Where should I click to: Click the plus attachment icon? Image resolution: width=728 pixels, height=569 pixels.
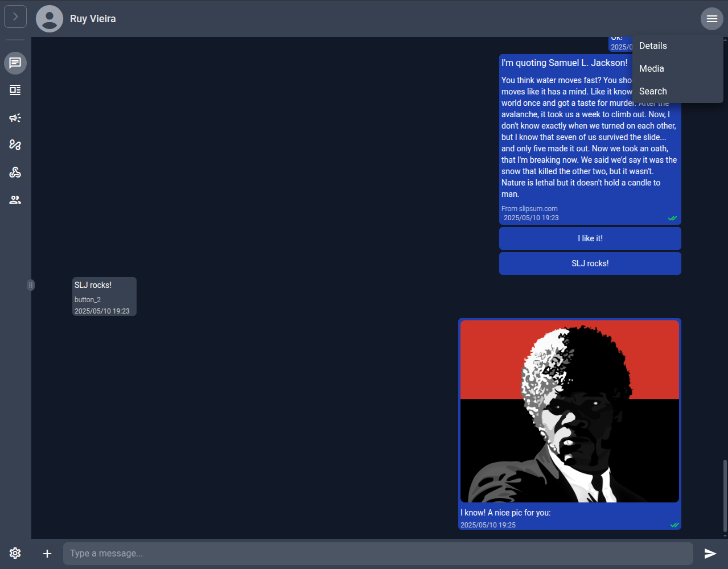47,554
